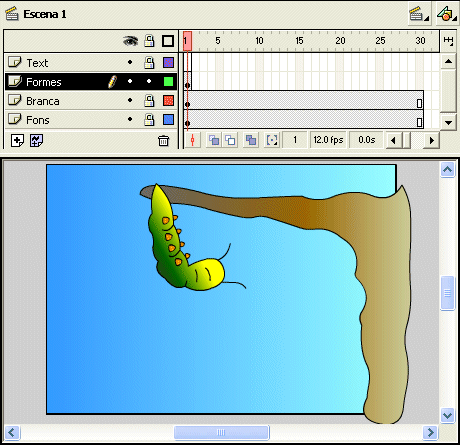Click frame 10 on timeline ruler

259,41
